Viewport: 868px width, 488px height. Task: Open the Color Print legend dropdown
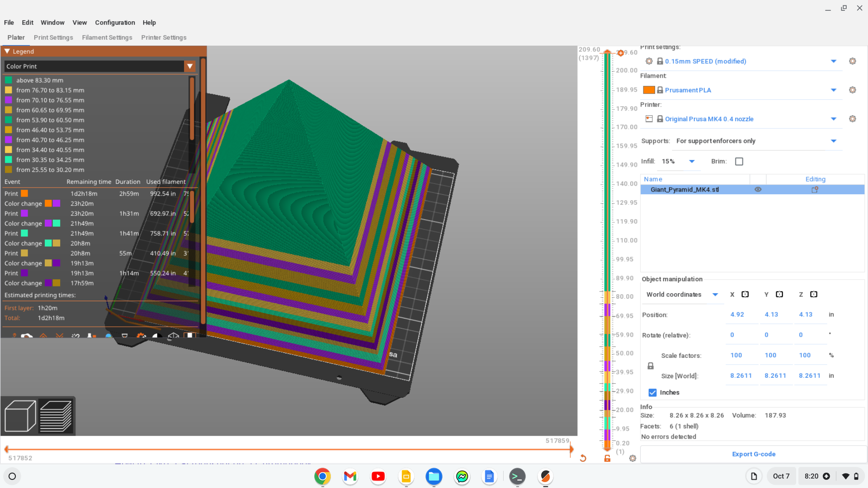coord(190,66)
